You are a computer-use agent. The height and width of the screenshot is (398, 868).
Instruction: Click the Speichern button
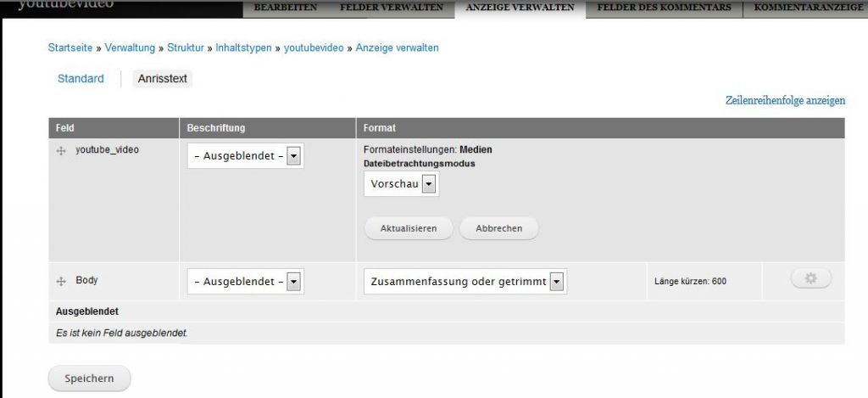click(89, 378)
